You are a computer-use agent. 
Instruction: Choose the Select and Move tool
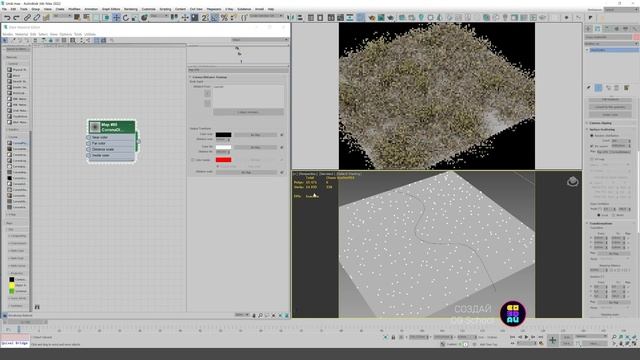[x=116, y=18]
